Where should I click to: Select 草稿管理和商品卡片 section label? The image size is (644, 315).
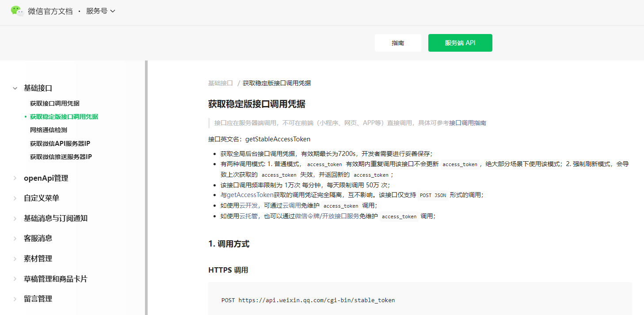pyautogui.click(x=56, y=279)
